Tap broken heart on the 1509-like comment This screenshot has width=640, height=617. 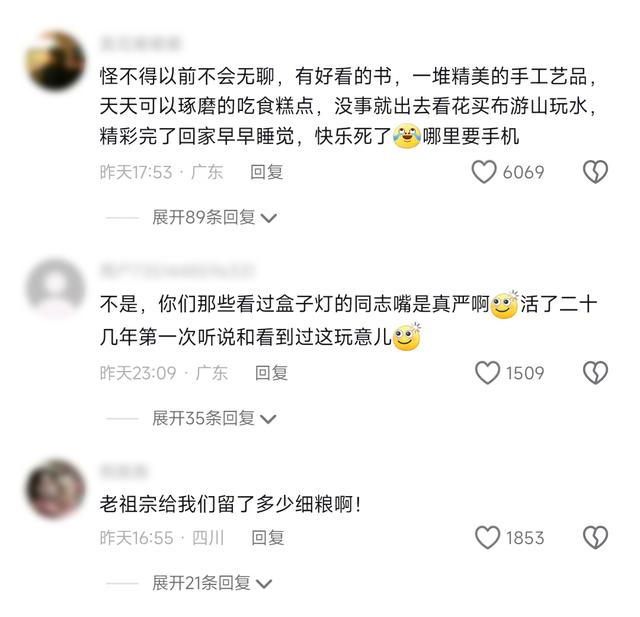(596, 373)
